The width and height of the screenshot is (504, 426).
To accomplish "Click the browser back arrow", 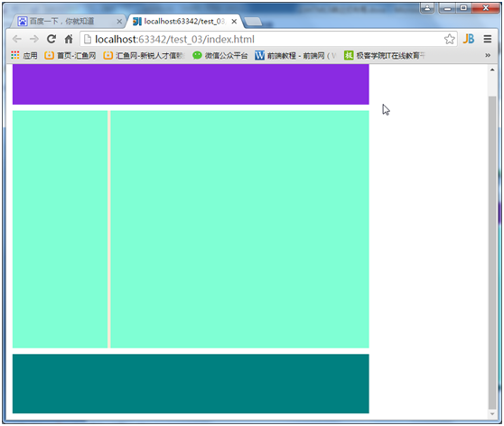I will [x=17, y=39].
